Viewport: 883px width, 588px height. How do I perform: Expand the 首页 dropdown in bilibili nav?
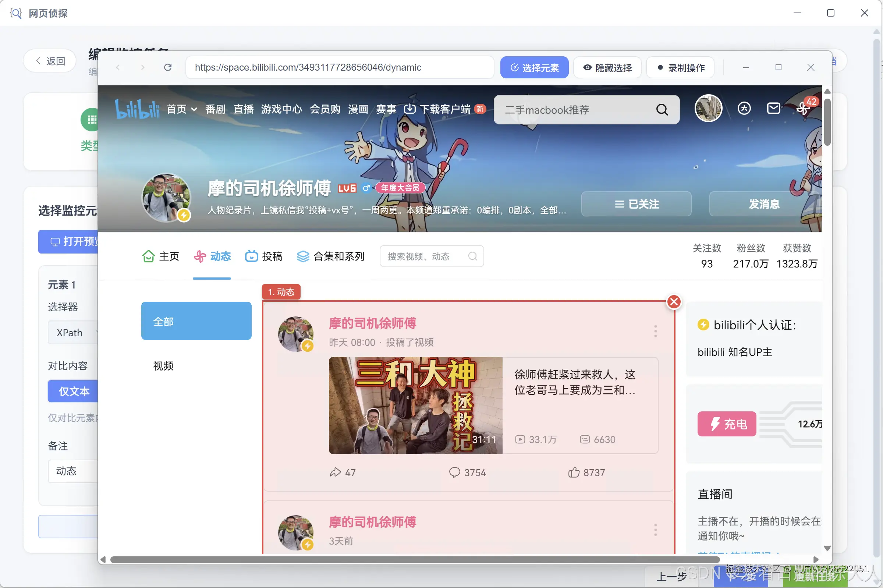[x=182, y=109]
